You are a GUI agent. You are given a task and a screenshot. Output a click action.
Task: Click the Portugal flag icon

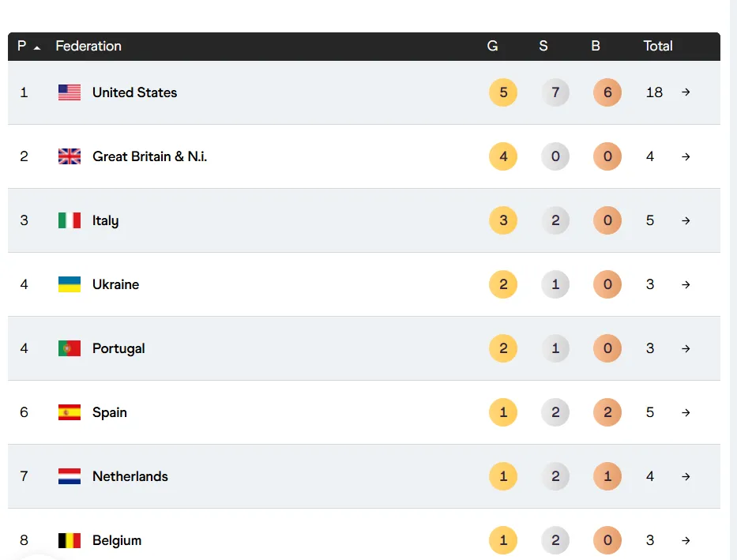[70, 348]
